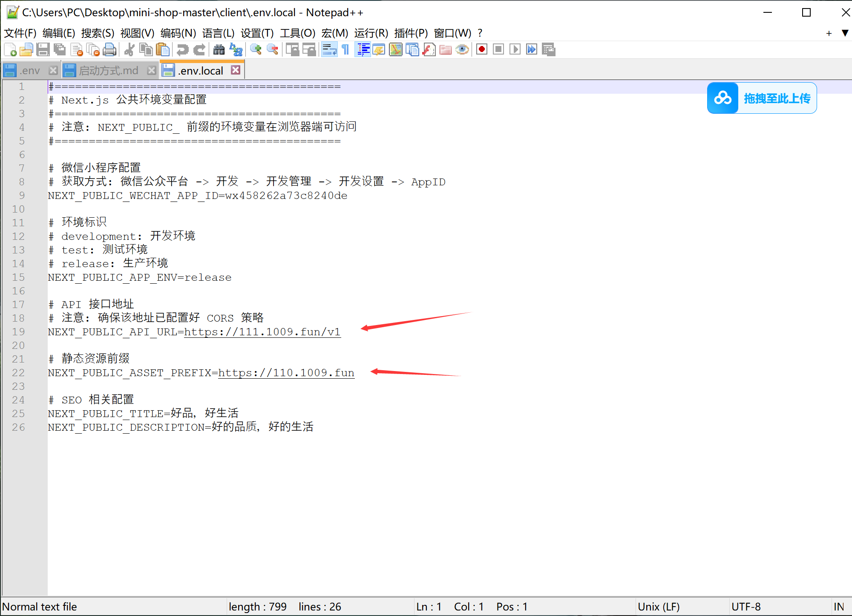This screenshot has height=616, width=852.
Task: Expand the tab list dropdown arrow at top right
Action: click(845, 33)
